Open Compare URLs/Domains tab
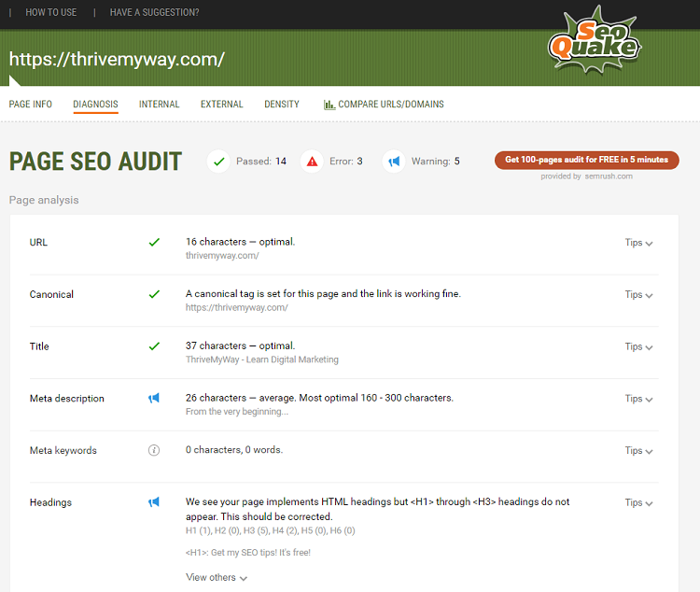This screenshot has height=592, width=700. coord(384,104)
